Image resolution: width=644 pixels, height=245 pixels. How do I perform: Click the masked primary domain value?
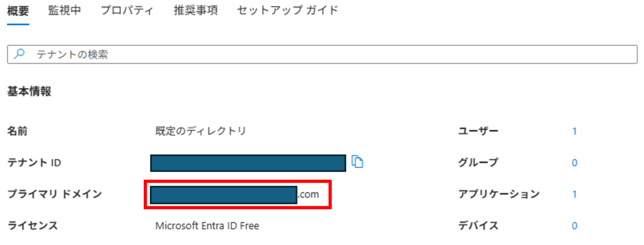(x=224, y=195)
